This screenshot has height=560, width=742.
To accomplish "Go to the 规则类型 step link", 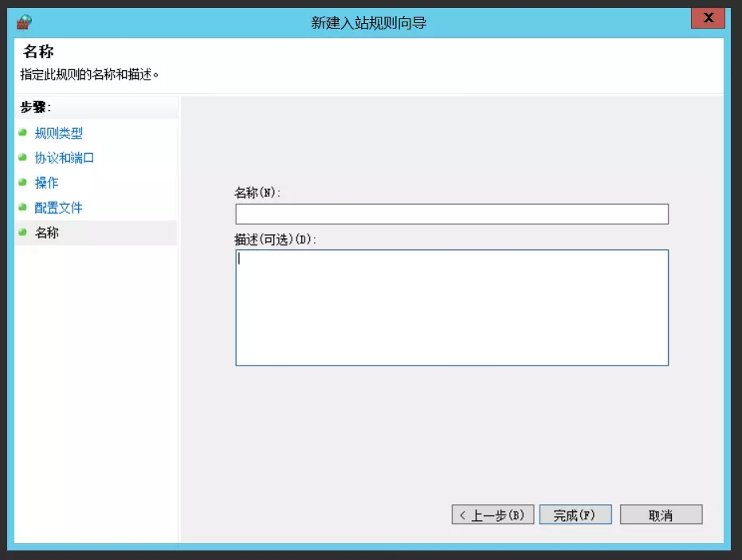I will pyautogui.click(x=58, y=133).
